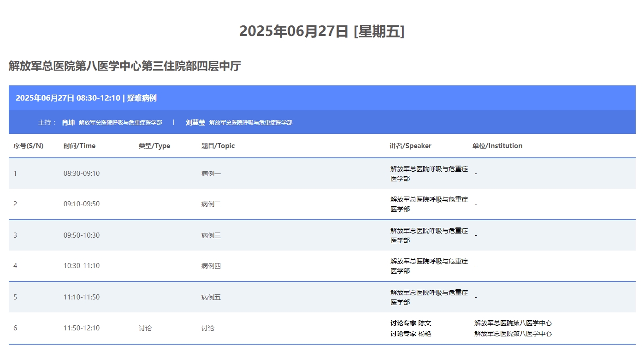Screen dimensions: 644x353
Task: Click 肖坤's affiliation 解放军总医院呼吸与危重症医学部
Action: tap(120, 123)
